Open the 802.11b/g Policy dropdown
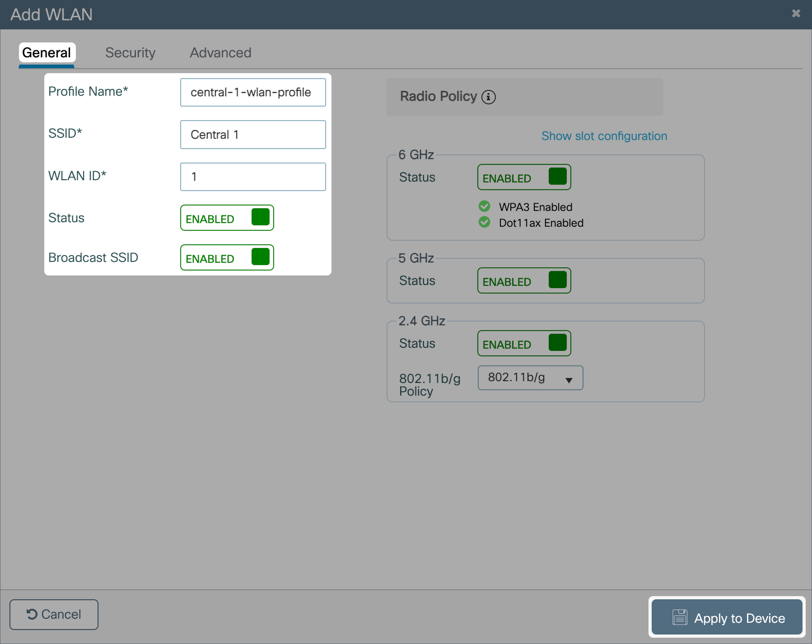The width and height of the screenshot is (812, 644). coord(530,378)
